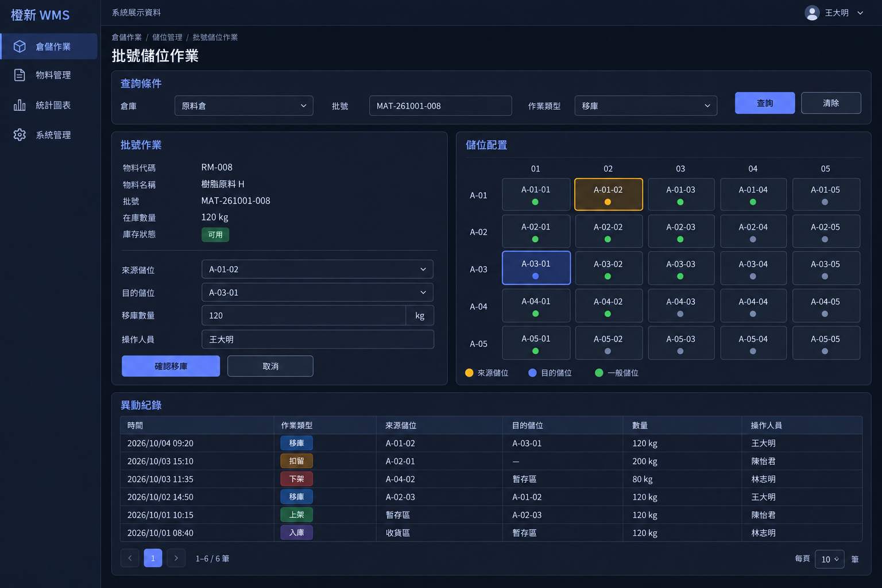Click the user avatar icon beside 王大明
This screenshot has width=882, height=588.
click(x=812, y=13)
